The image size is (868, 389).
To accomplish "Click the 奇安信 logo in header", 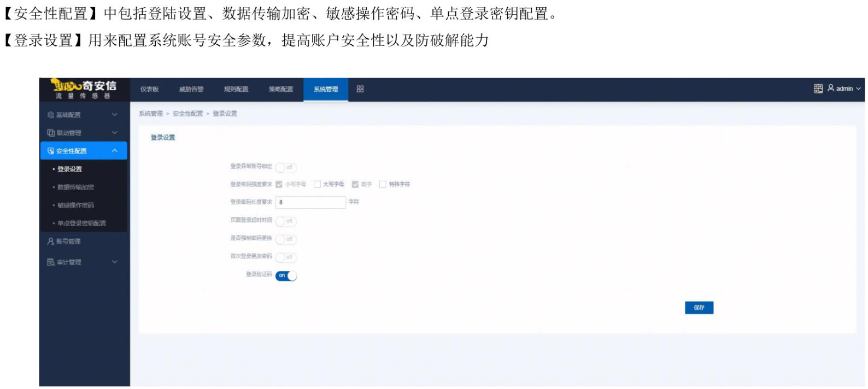I will tap(84, 89).
